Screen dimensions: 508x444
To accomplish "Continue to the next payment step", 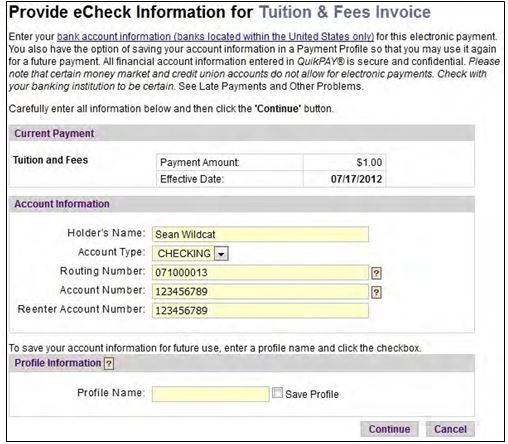I will pyautogui.click(x=389, y=429).
